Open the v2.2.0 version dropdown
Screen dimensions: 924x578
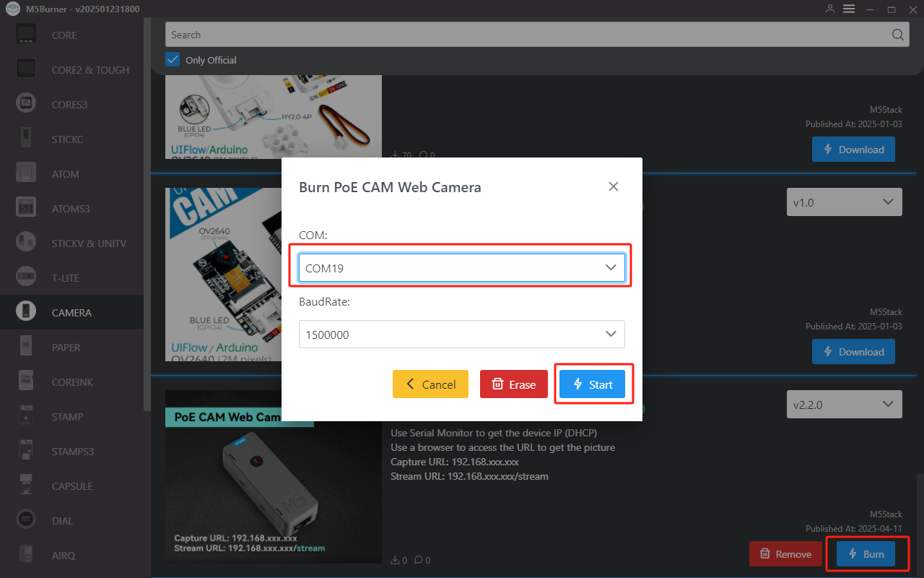[x=844, y=405]
